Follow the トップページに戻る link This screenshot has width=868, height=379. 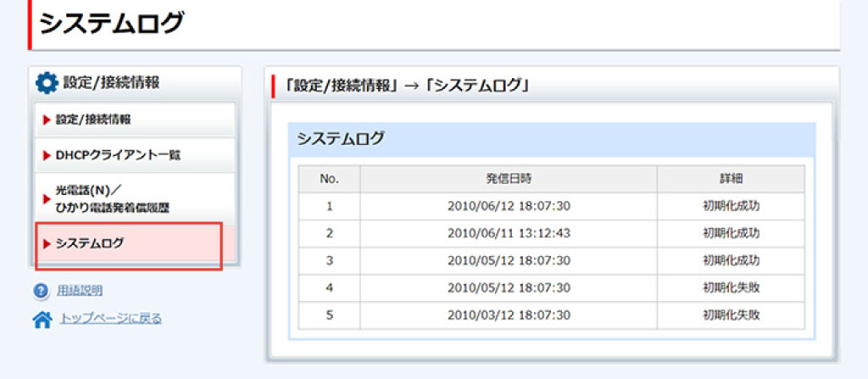[x=109, y=319]
